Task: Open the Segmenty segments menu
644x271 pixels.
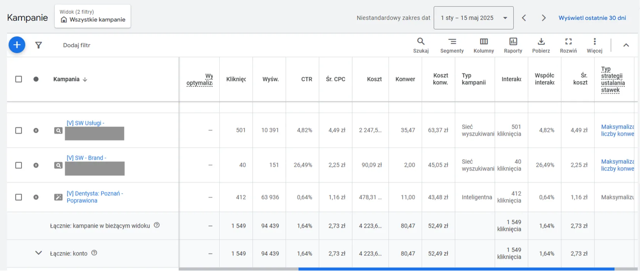Action: pyautogui.click(x=452, y=45)
